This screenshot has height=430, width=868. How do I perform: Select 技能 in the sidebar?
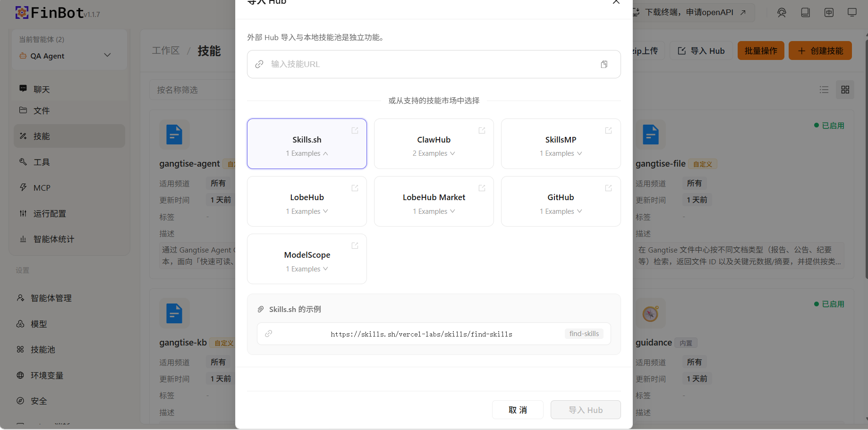(x=69, y=136)
